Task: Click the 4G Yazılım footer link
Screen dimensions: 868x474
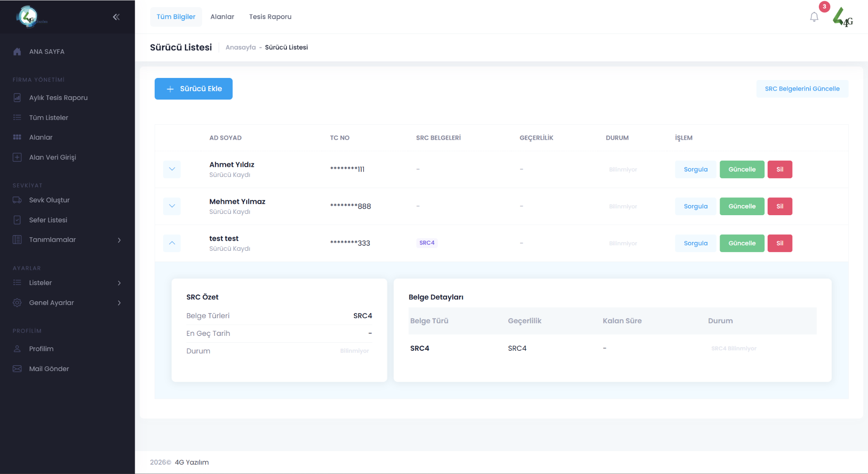Action: (192, 462)
